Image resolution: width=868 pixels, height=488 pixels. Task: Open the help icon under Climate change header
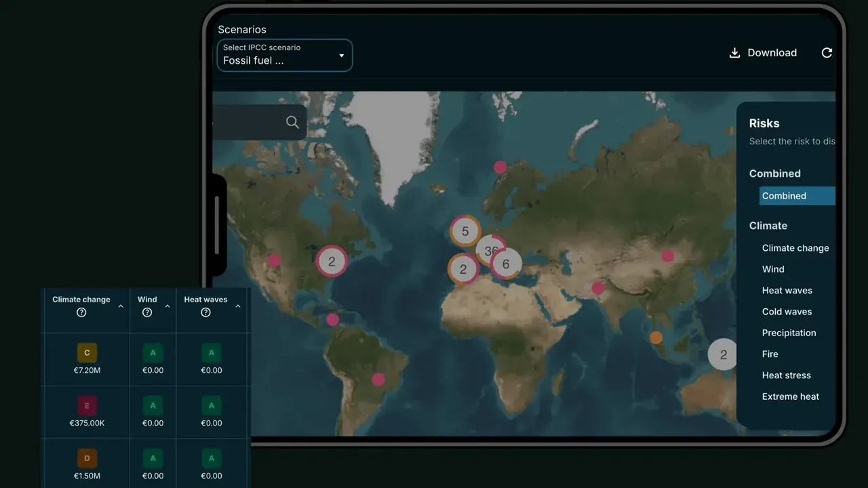(x=81, y=312)
